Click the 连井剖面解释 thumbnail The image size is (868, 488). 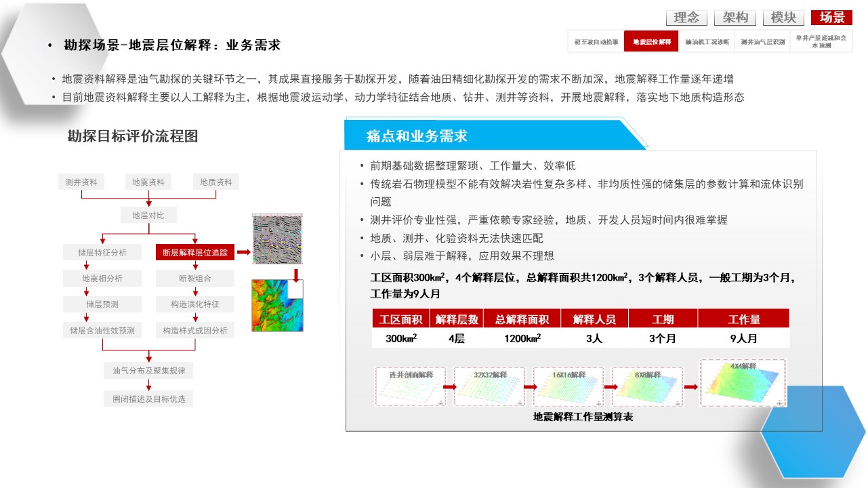(411, 386)
